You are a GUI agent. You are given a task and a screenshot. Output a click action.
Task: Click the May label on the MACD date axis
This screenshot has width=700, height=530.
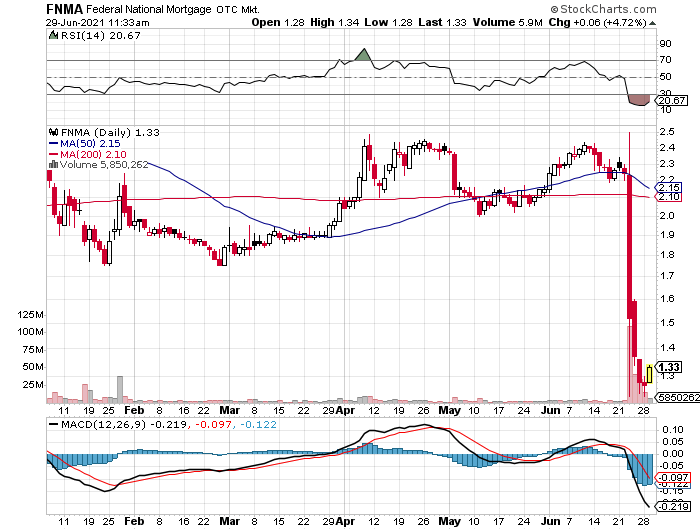(x=449, y=521)
